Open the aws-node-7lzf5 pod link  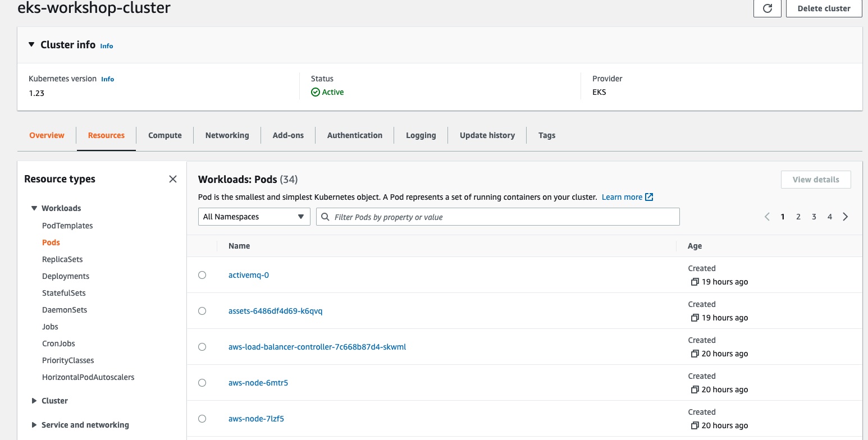256,419
